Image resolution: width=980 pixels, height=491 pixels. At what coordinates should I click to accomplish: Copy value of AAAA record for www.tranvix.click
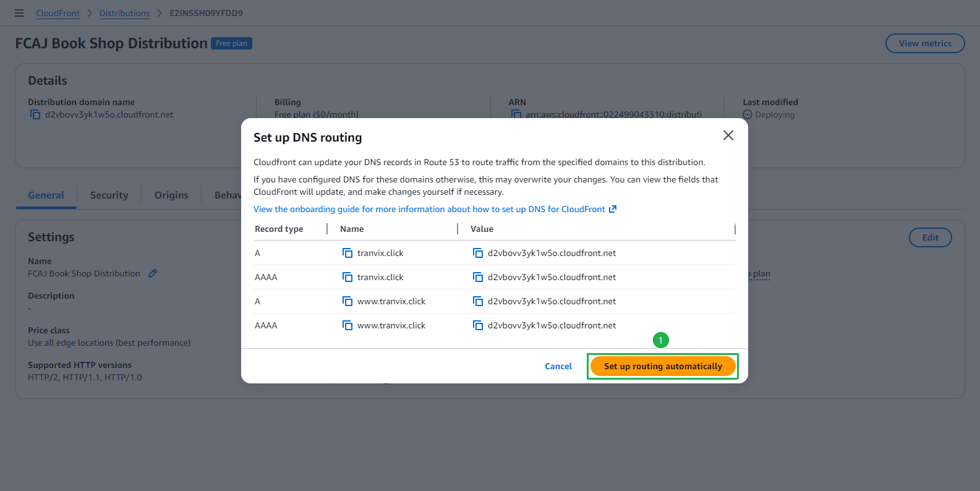[478, 325]
